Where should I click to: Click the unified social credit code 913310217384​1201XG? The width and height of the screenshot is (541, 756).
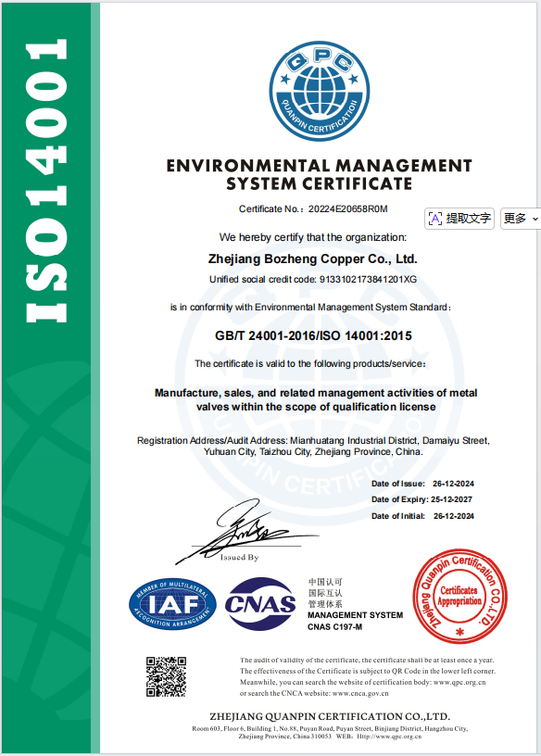click(x=368, y=279)
